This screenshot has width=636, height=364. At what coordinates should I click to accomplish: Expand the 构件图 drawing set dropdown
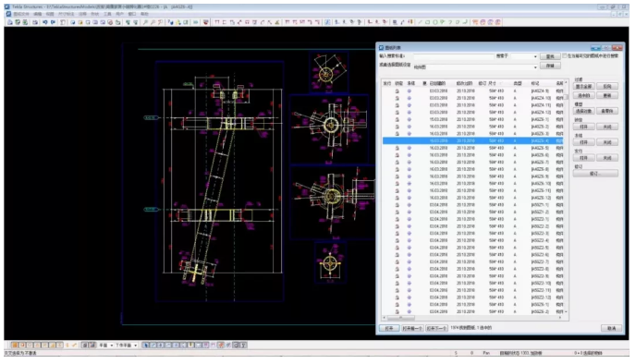coord(476,67)
